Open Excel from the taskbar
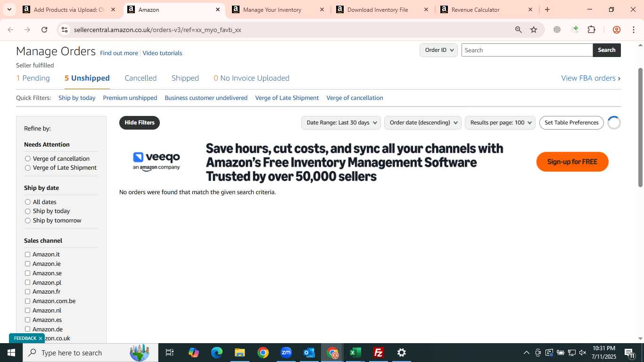This screenshot has height=362, width=644. [x=355, y=353]
